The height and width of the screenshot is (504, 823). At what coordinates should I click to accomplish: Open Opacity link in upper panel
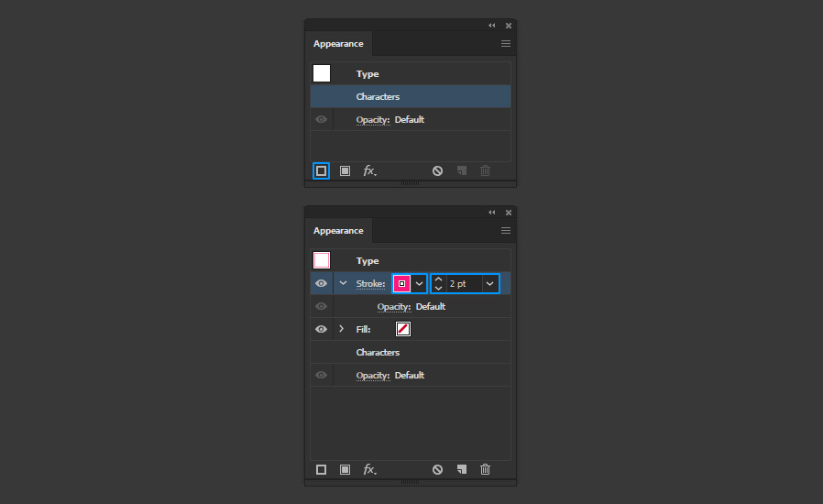pyautogui.click(x=373, y=120)
